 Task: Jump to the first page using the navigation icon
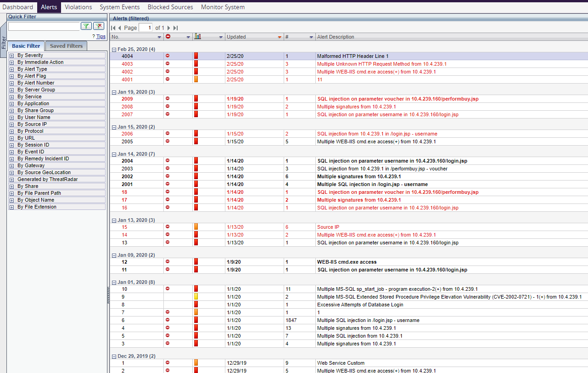click(x=113, y=28)
